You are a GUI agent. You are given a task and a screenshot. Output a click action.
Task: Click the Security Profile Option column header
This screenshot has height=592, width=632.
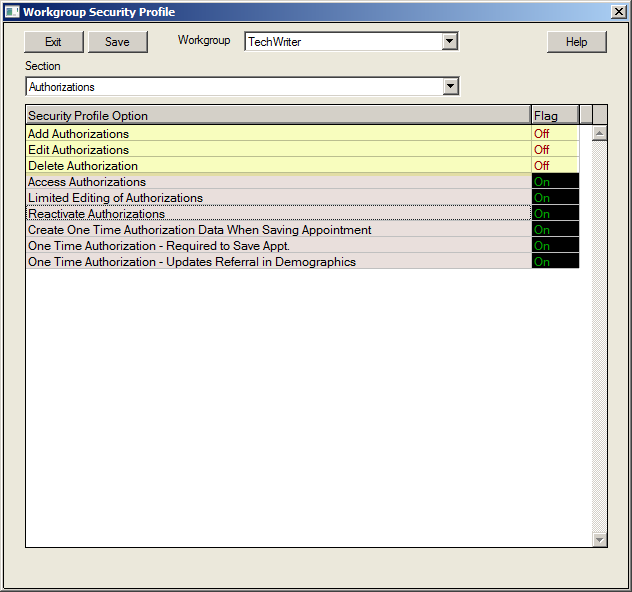(x=278, y=115)
